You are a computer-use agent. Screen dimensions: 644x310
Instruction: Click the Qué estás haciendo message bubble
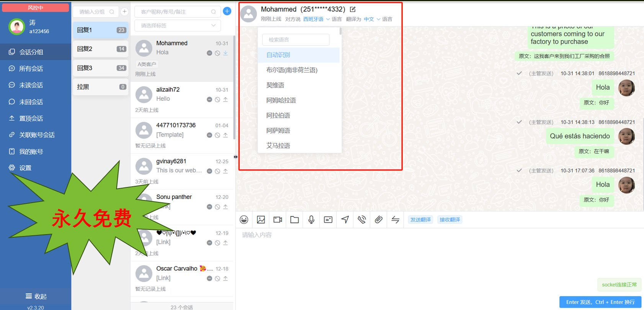580,136
